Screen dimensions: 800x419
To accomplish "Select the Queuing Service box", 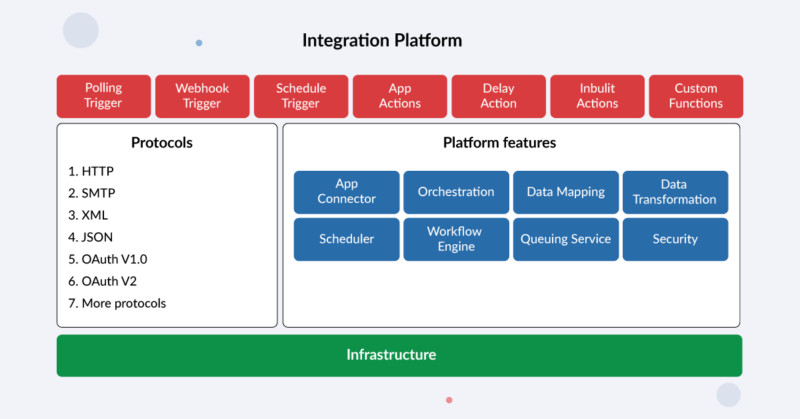I will (x=565, y=240).
